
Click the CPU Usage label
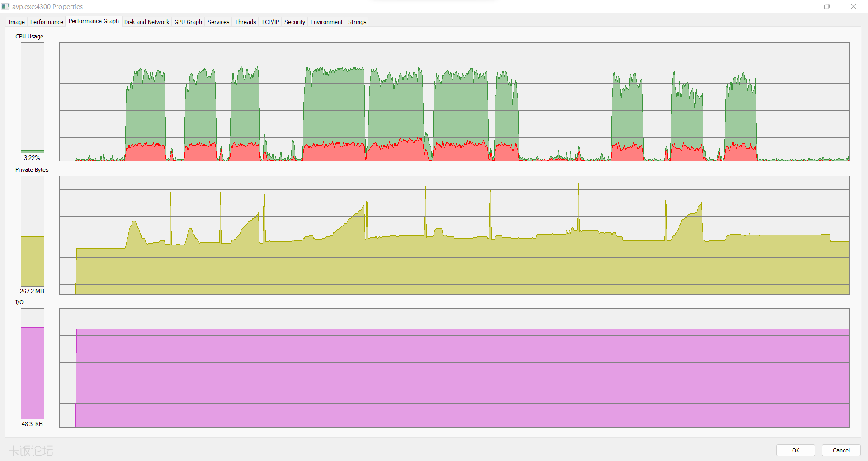(29, 37)
